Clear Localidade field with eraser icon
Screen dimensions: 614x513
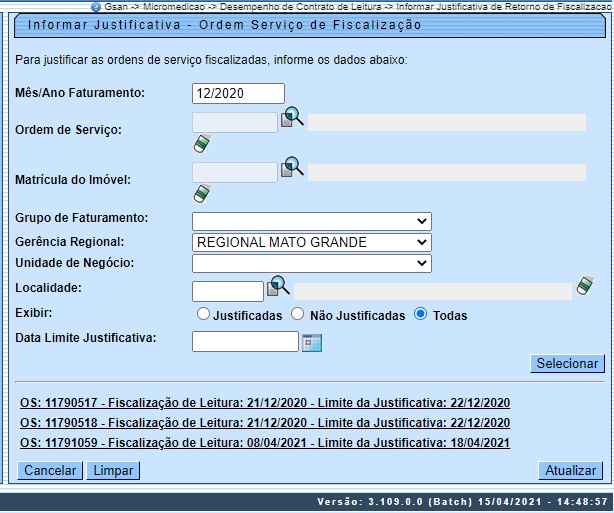(x=587, y=289)
